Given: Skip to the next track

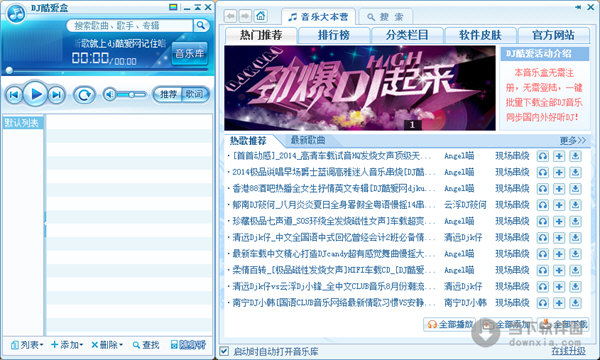Looking at the screenshot, I should click(x=57, y=94).
